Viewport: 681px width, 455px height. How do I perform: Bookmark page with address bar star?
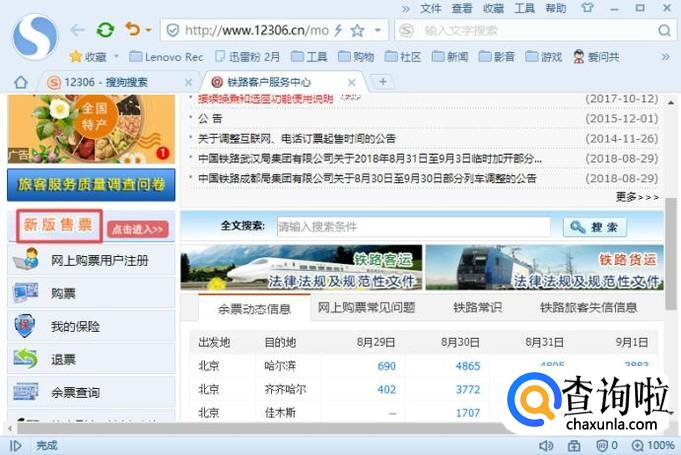(x=357, y=31)
